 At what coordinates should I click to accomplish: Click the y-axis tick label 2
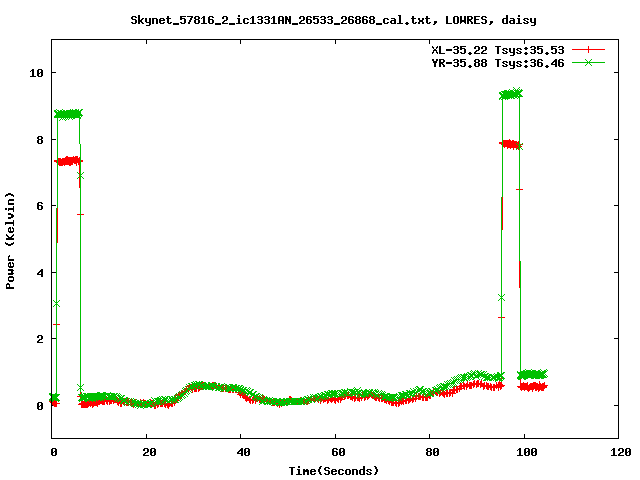click(x=40, y=339)
